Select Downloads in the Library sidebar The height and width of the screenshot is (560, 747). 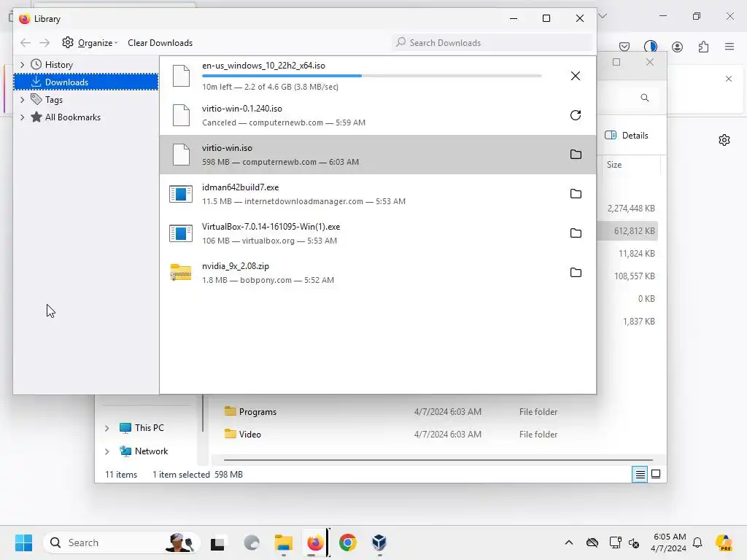point(86,82)
